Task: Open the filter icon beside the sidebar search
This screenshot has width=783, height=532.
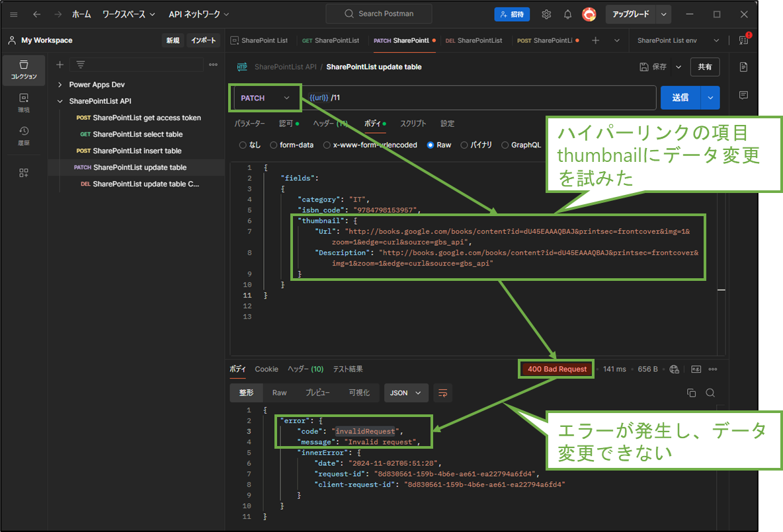Action: pyautogui.click(x=80, y=64)
